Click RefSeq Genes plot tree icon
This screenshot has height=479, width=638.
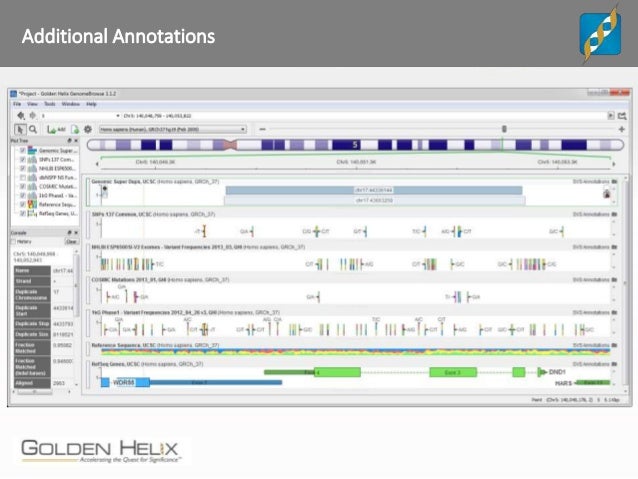(32, 213)
